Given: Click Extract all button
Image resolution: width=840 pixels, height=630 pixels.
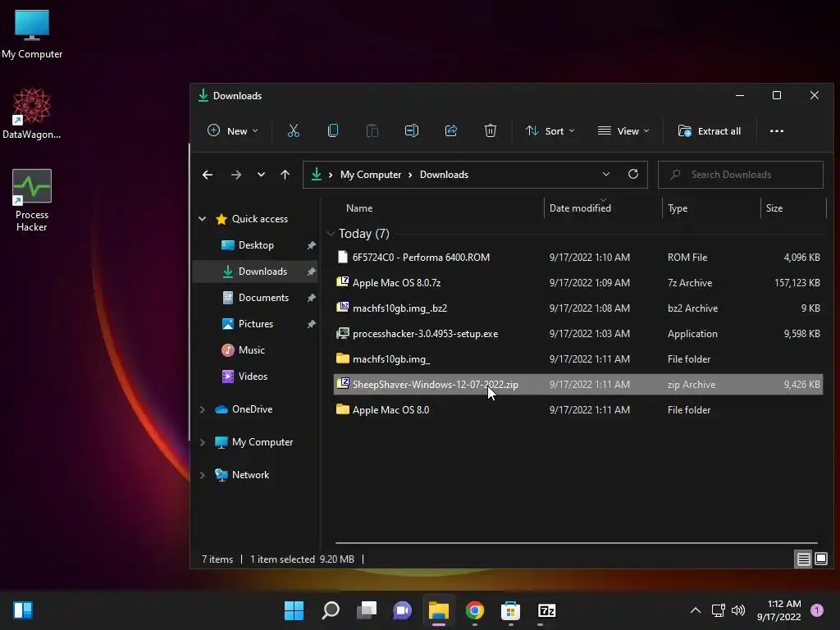Looking at the screenshot, I should click(710, 131).
